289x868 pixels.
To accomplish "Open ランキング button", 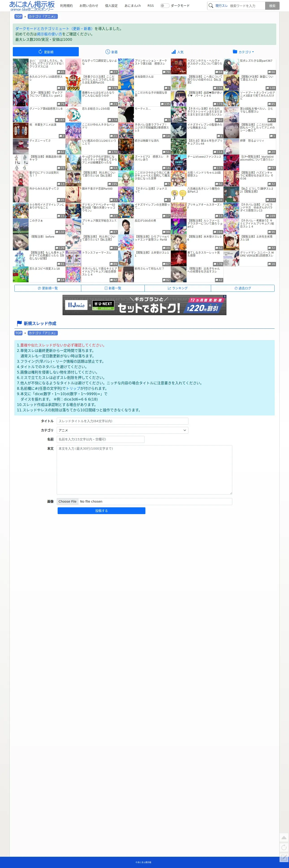I will click(x=178, y=288).
